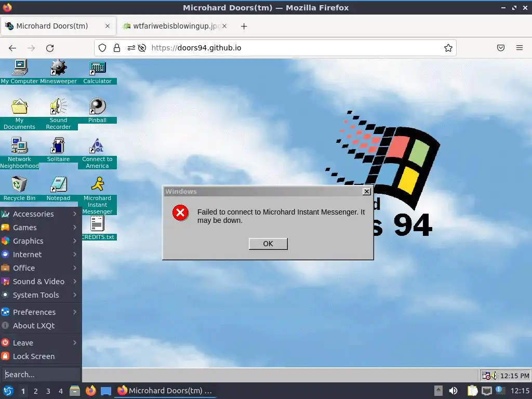
Task: Expand the Internet menu category
Action: click(x=41, y=255)
